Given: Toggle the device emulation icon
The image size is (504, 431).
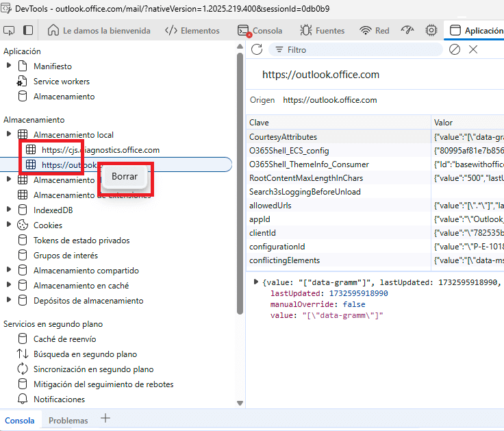Looking at the screenshot, I should pos(28,31).
